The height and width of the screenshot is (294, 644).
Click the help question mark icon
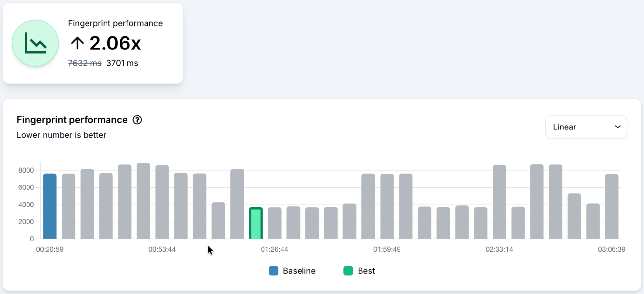137,120
